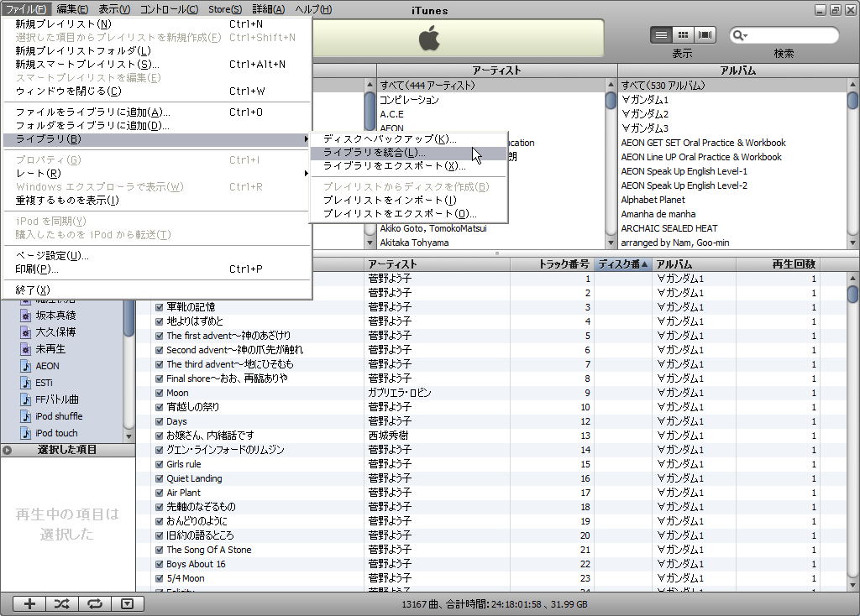Toggle repeat playback button

pyautogui.click(x=95, y=603)
